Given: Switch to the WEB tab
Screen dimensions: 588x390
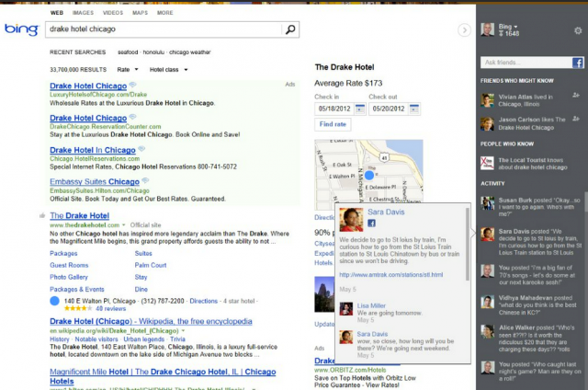Looking at the screenshot, I should pyautogui.click(x=57, y=13).
